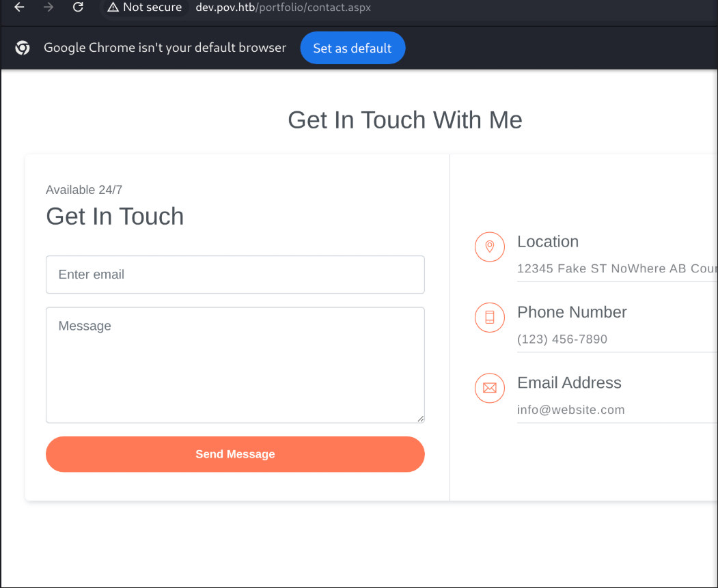Click the browser forward arrow
Viewport: 718px width, 588px height.
(x=48, y=8)
